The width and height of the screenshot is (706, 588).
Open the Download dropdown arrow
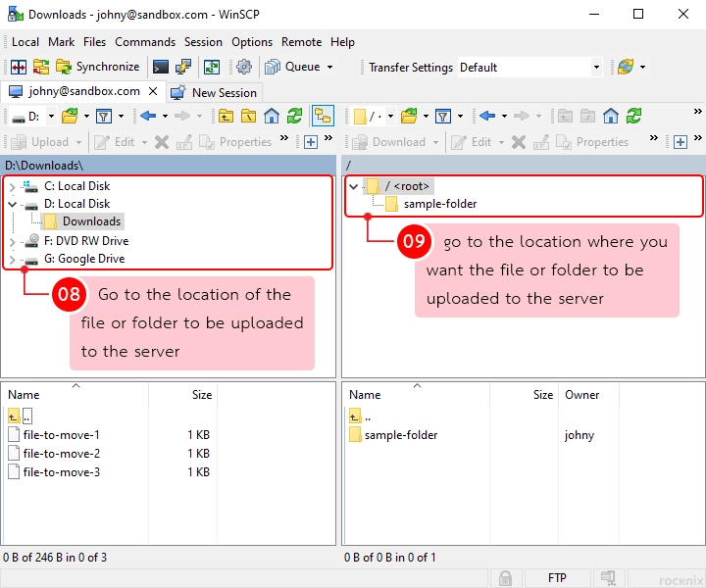[x=435, y=142]
